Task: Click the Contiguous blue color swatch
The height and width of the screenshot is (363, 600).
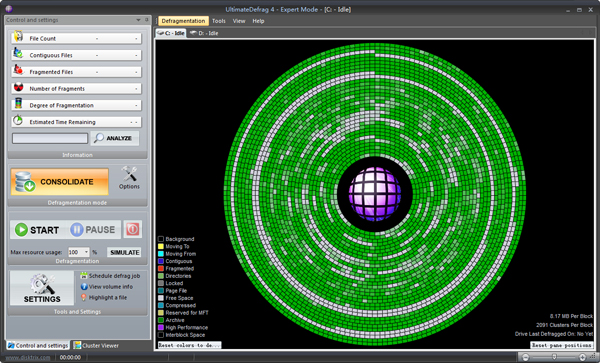Action: (x=161, y=261)
